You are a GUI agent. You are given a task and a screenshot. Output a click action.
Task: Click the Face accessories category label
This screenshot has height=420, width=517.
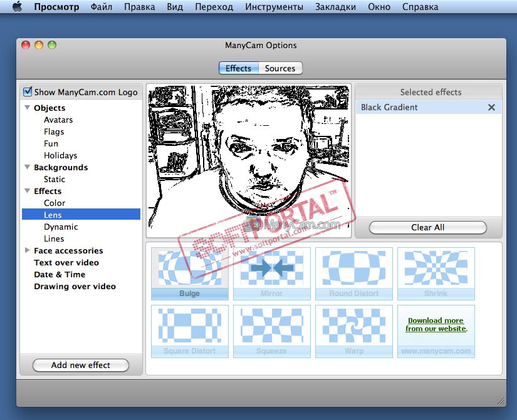pyautogui.click(x=68, y=250)
